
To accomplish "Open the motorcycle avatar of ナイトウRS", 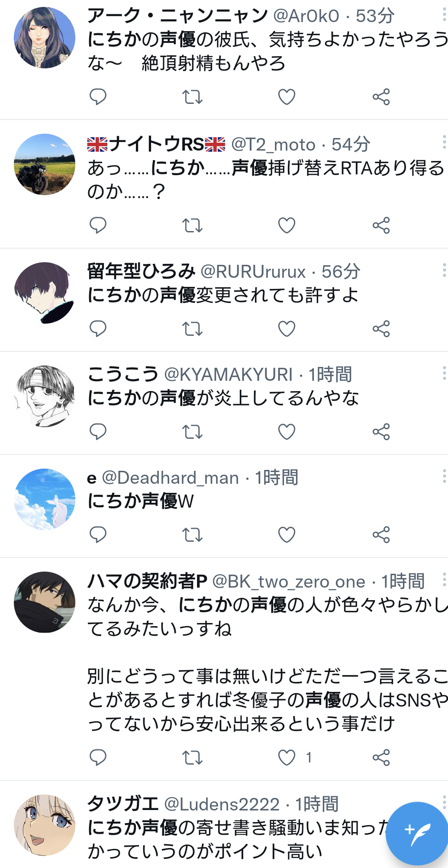I will (x=45, y=164).
